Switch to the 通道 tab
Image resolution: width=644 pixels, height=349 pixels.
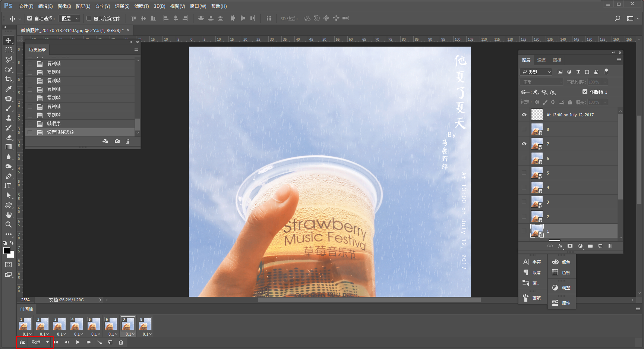pyautogui.click(x=542, y=60)
